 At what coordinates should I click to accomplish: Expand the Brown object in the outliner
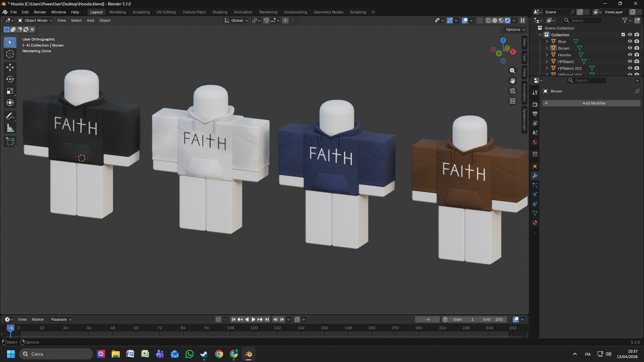(x=547, y=48)
